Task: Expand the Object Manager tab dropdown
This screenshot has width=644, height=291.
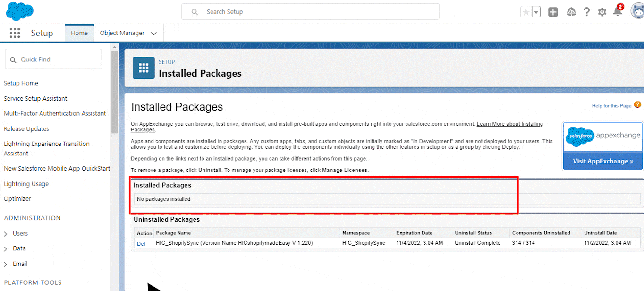Action: pos(153,34)
